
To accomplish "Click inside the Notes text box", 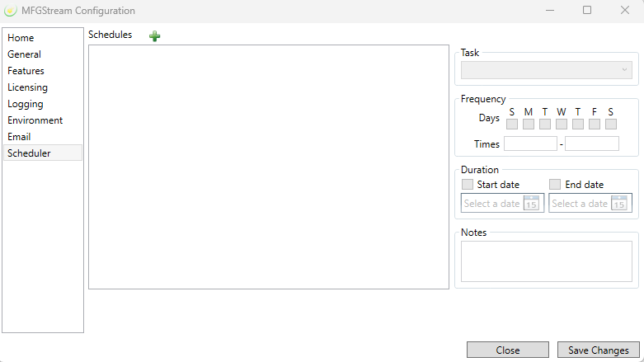I will pyautogui.click(x=546, y=261).
